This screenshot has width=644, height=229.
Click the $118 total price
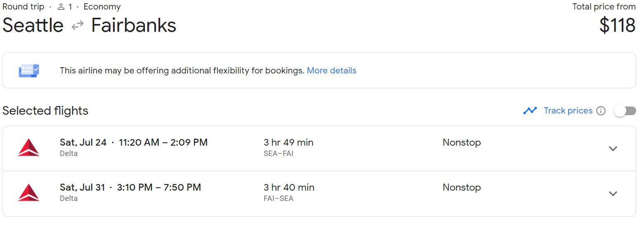point(617,26)
